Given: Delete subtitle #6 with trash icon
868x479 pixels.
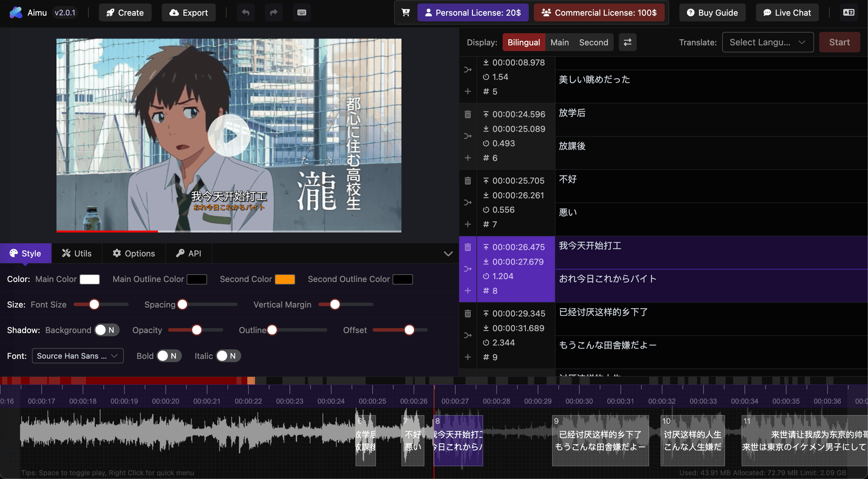Looking at the screenshot, I should (468, 114).
